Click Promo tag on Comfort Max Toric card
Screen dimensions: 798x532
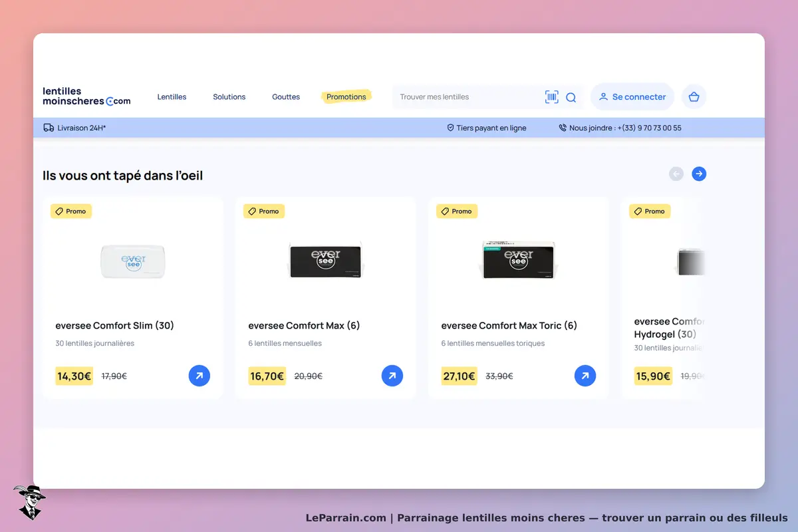(x=457, y=211)
